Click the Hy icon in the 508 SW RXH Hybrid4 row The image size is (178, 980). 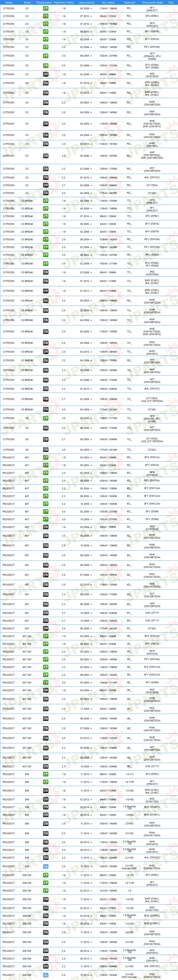click(46, 975)
